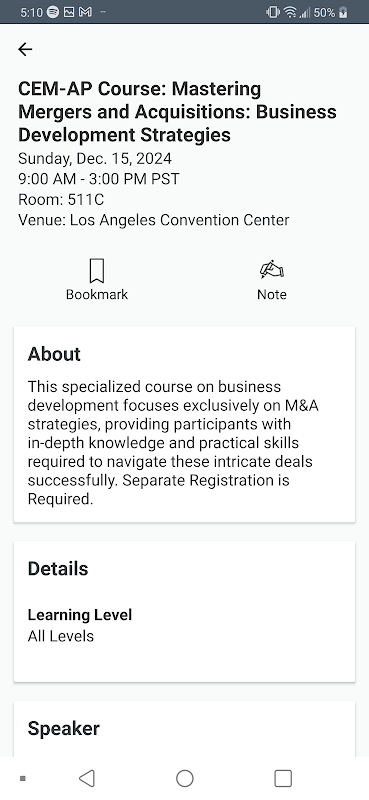Tap the Android back triangle button
Viewport: 369px width, 800px height.
87,779
